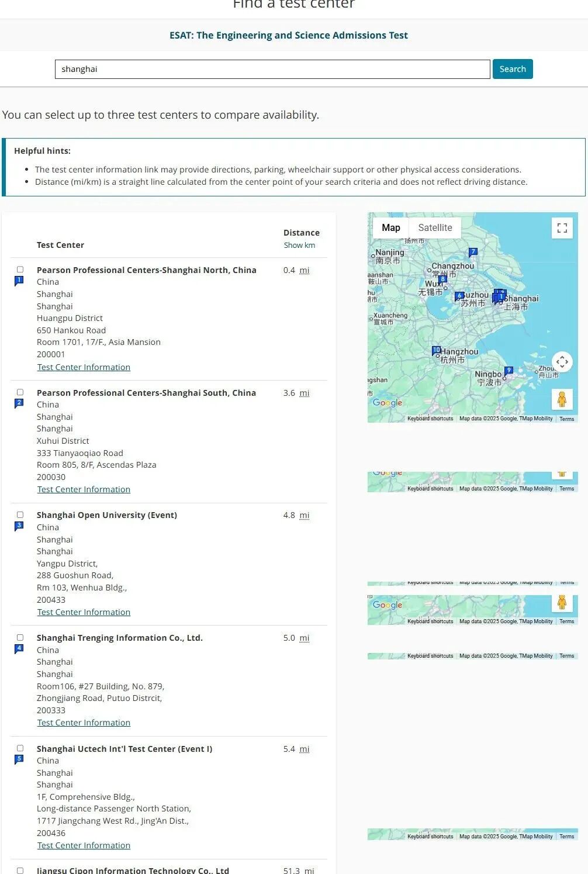
Task: Click the 'Map data ©2025 Google, TMap Mobility' attribution
Action: click(506, 419)
